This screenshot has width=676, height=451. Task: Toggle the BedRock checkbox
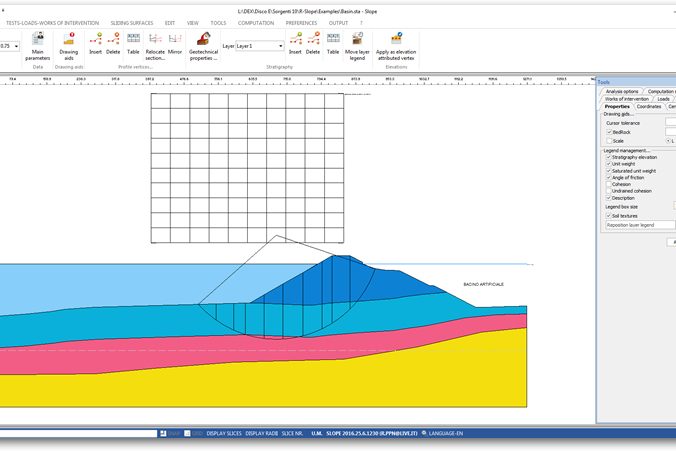609,132
